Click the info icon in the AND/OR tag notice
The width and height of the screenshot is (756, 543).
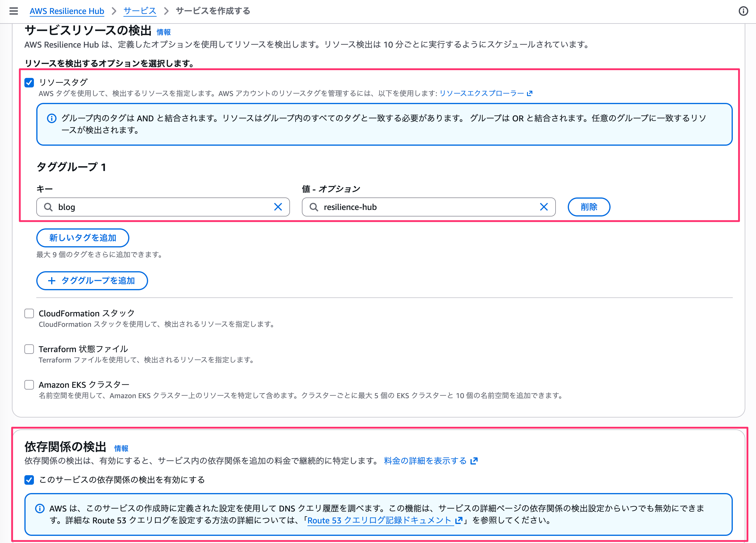pyautogui.click(x=52, y=118)
